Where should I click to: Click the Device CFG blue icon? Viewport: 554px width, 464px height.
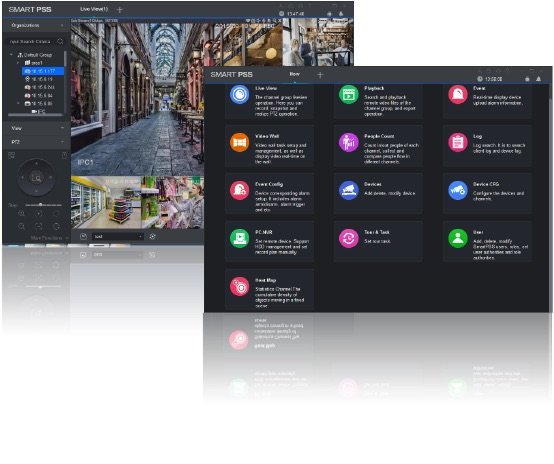tap(458, 190)
